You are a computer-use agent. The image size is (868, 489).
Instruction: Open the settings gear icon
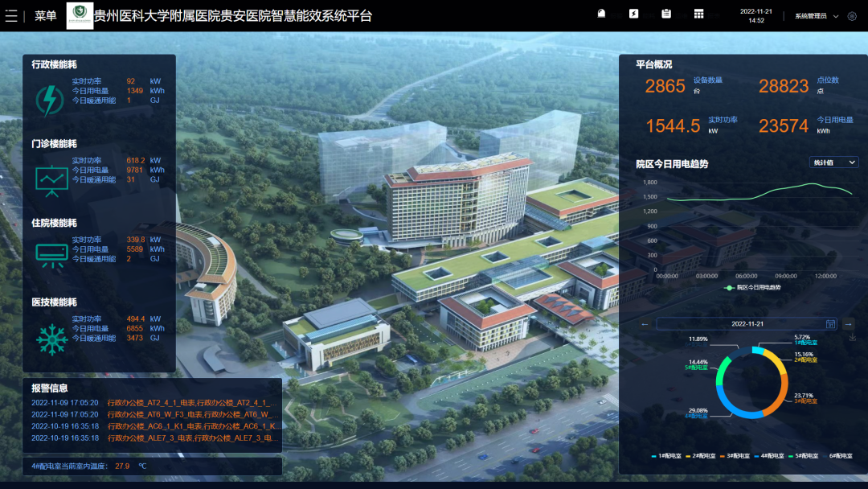852,16
